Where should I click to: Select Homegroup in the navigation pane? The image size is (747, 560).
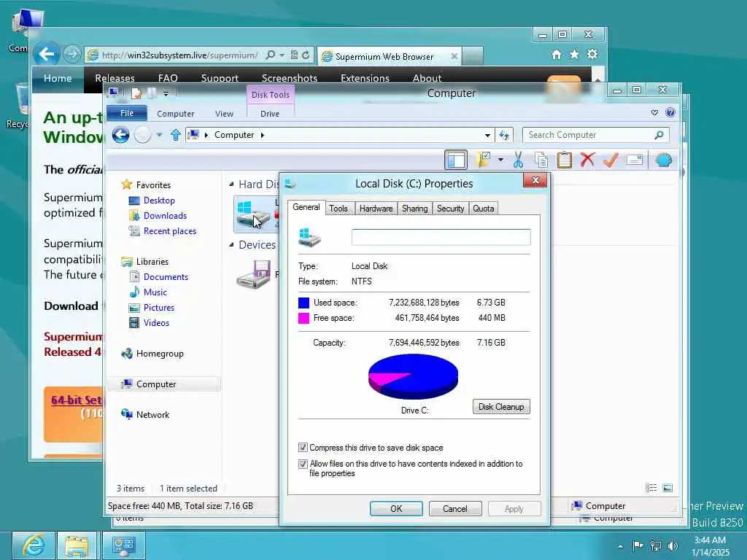point(160,354)
